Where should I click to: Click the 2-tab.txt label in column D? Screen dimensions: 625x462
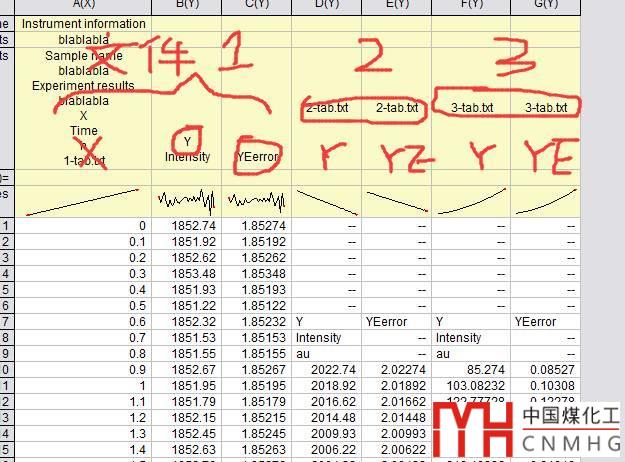click(326, 107)
